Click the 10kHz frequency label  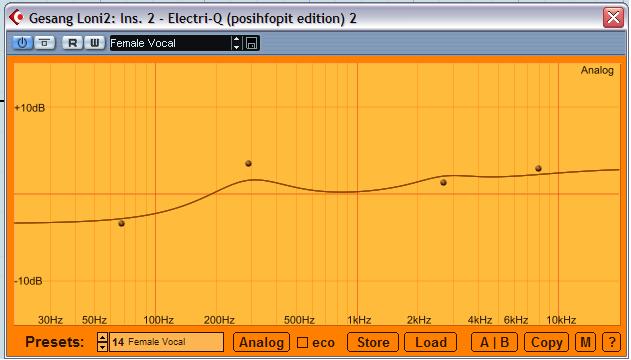[561, 320]
